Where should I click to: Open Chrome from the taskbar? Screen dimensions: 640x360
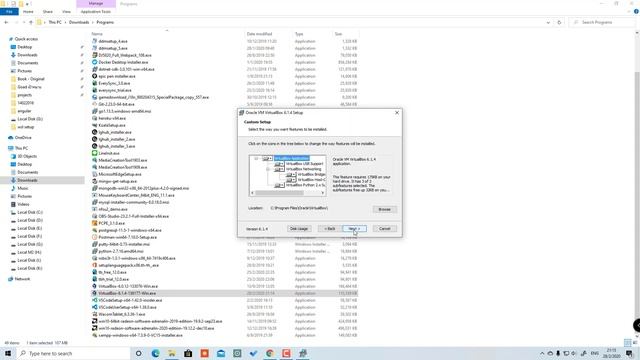(269, 353)
